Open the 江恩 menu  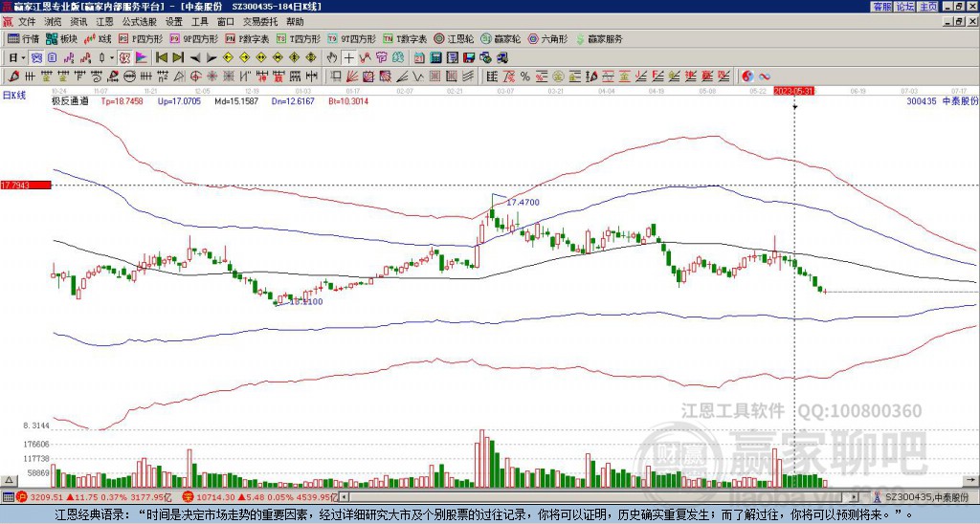pos(104,22)
